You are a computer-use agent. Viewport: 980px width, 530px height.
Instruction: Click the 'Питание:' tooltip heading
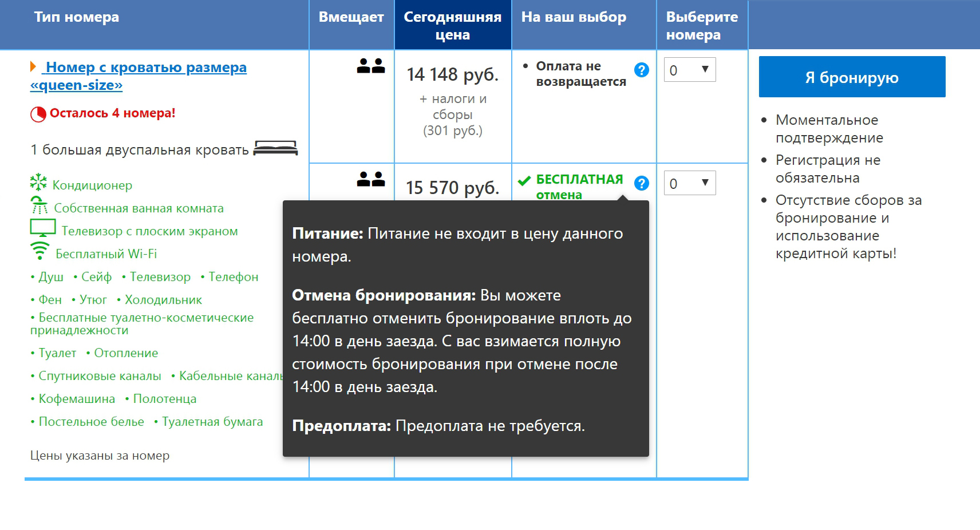click(327, 234)
